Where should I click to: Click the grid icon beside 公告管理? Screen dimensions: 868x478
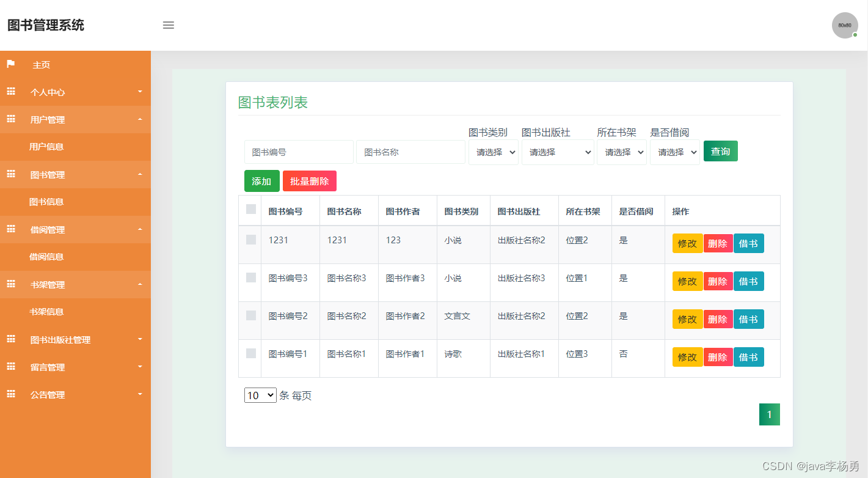pyautogui.click(x=10, y=394)
